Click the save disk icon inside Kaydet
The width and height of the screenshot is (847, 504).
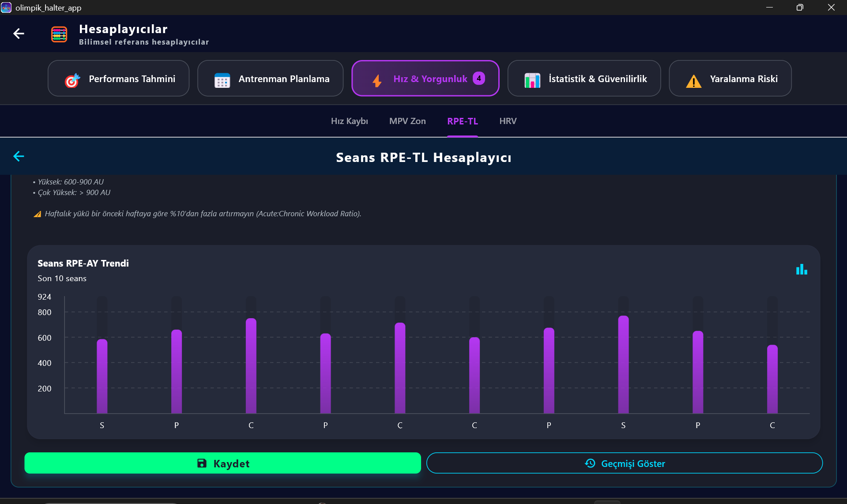point(202,463)
